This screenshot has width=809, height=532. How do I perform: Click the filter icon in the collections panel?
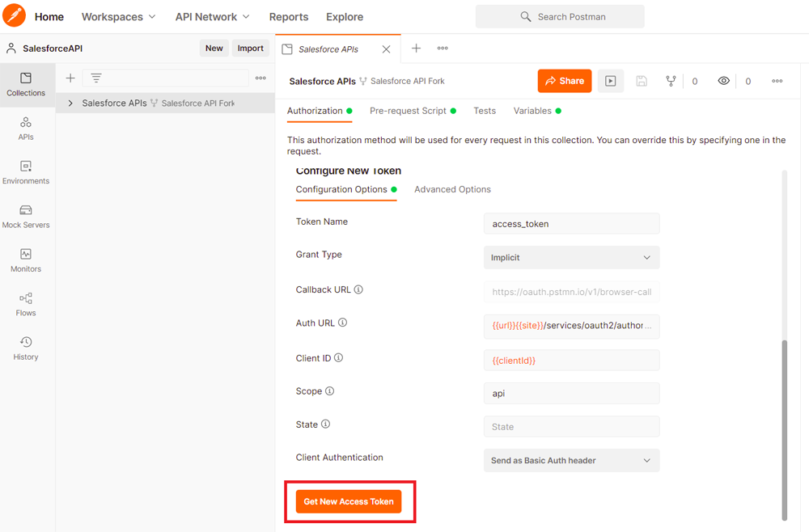[x=96, y=78]
